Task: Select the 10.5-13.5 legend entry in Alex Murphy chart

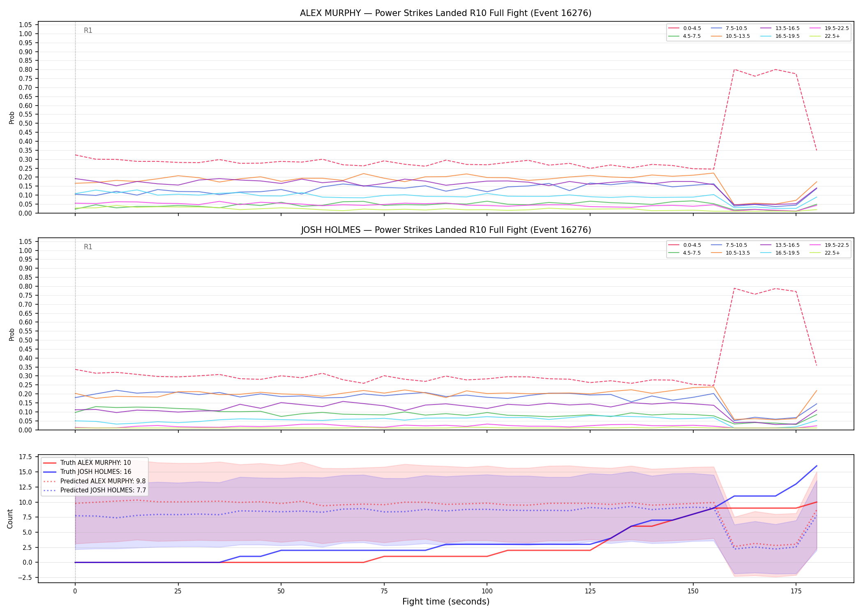Action: click(730, 36)
